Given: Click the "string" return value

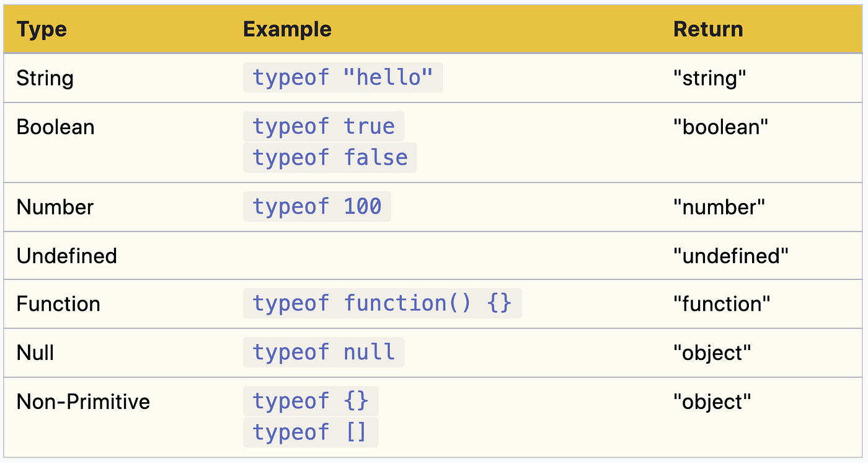Looking at the screenshot, I should click(709, 78).
